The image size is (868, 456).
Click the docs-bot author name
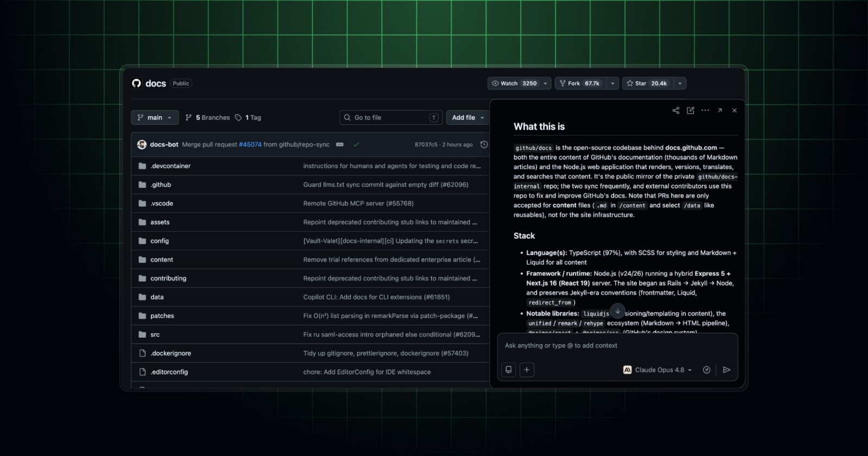[x=164, y=144]
